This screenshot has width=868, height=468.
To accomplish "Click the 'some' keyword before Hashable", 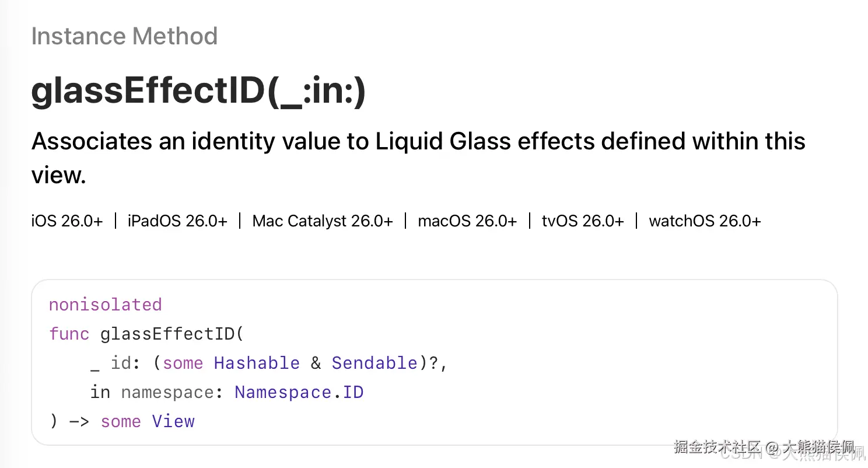I will click(183, 363).
